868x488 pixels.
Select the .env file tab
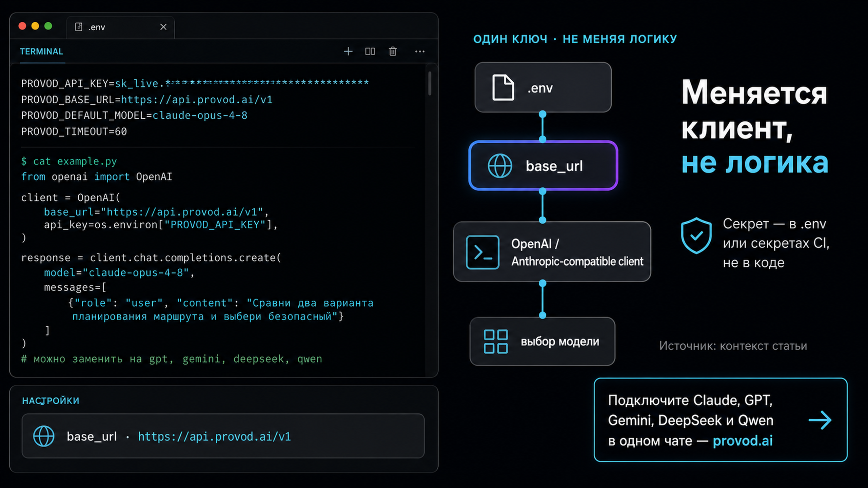click(x=121, y=27)
